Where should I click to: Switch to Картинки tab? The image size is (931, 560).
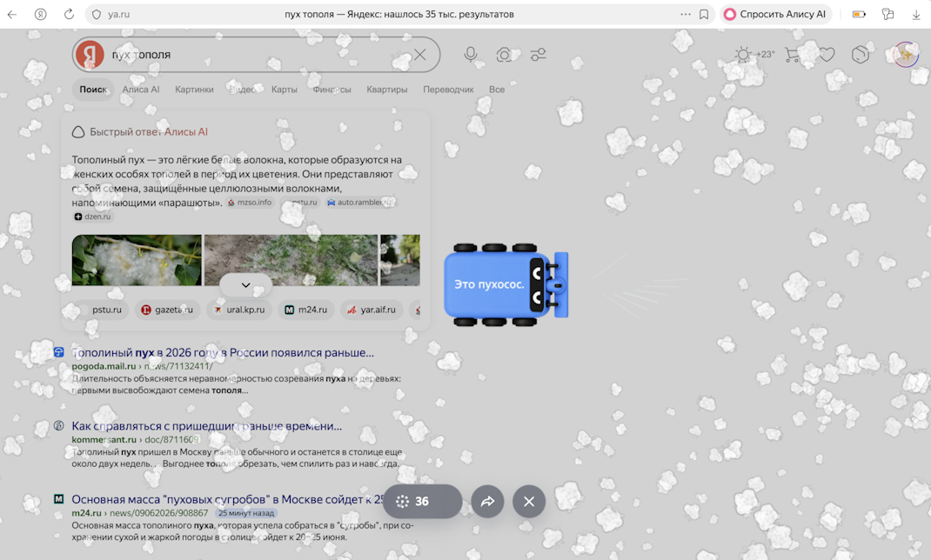click(x=194, y=90)
